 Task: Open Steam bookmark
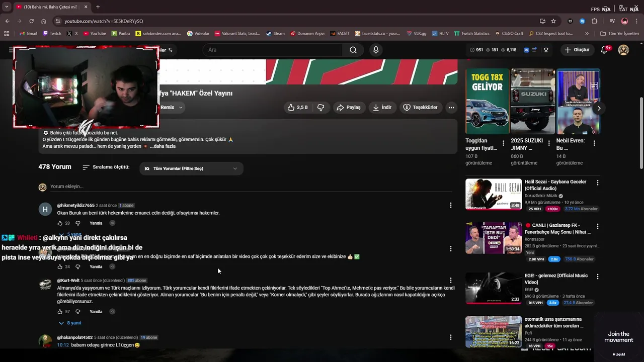click(275, 34)
